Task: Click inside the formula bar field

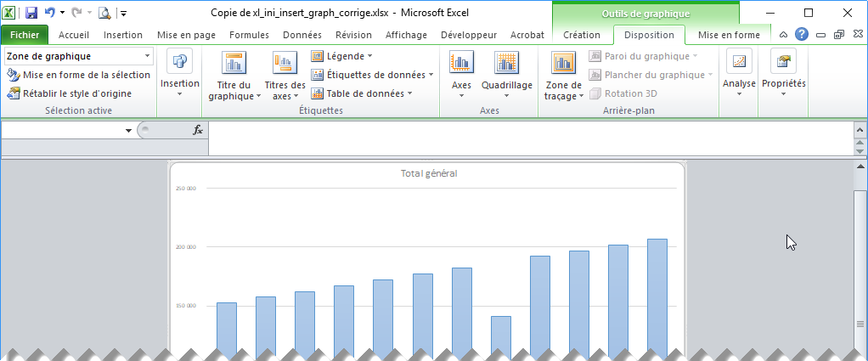Action: pos(527,130)
